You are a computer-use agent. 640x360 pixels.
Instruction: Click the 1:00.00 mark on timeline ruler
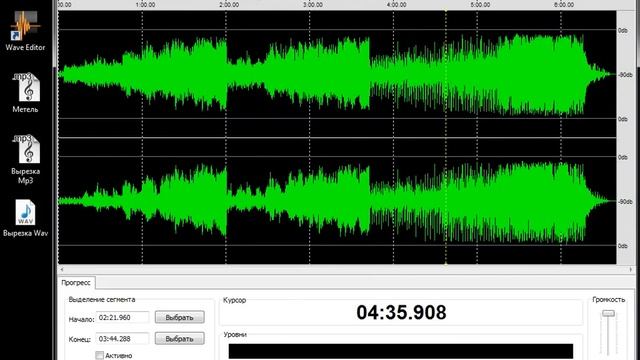tap(145, 5)
